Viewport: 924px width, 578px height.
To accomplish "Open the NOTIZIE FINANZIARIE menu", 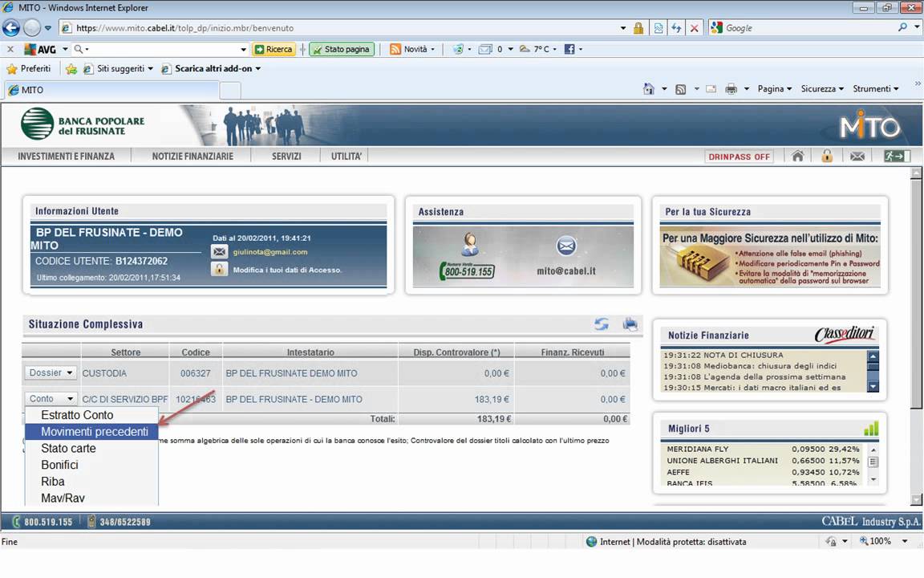I will 192,157.
